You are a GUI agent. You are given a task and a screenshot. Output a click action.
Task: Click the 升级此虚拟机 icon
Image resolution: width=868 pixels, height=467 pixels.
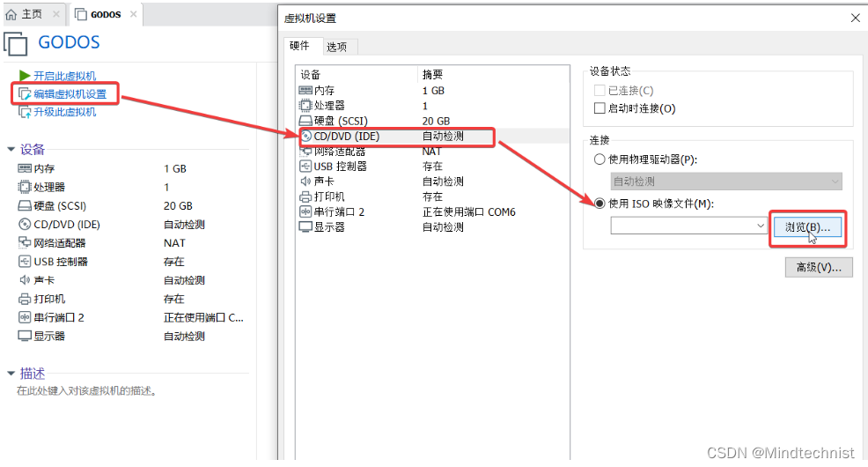pos(25,112)
